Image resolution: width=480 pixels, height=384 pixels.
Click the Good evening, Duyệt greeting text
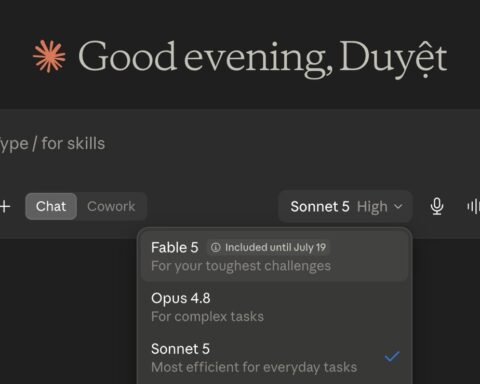pos(263,59)
